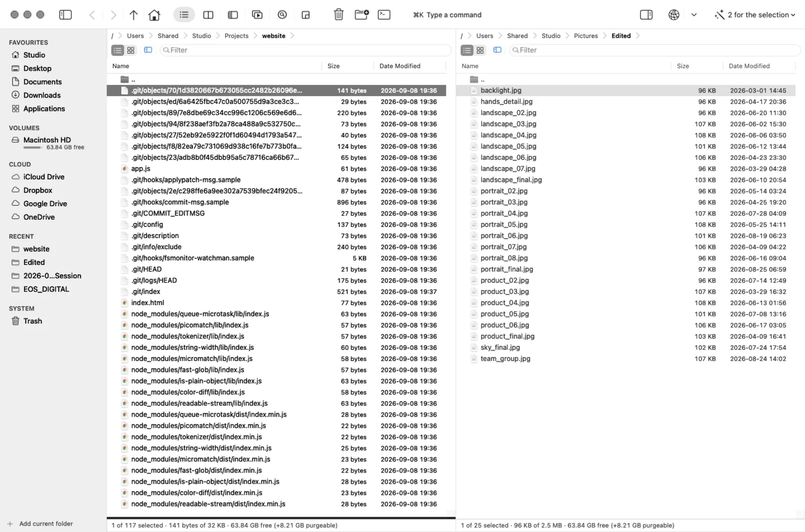The height and width of the screenshot is (532, 805).
Task: Click the globe connections icon
Action: (x=674, y=15)
